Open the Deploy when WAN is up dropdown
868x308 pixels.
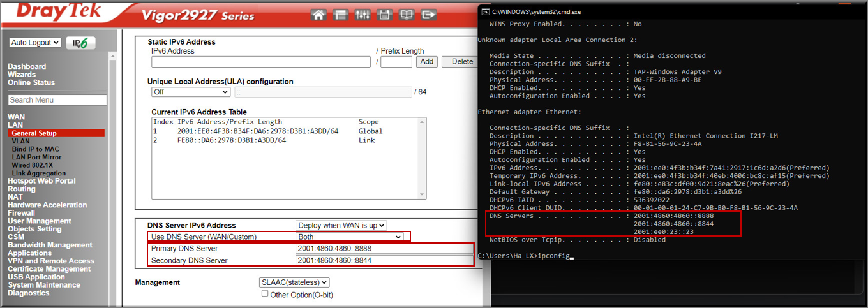pyautogui.click(x=341, y=225)
